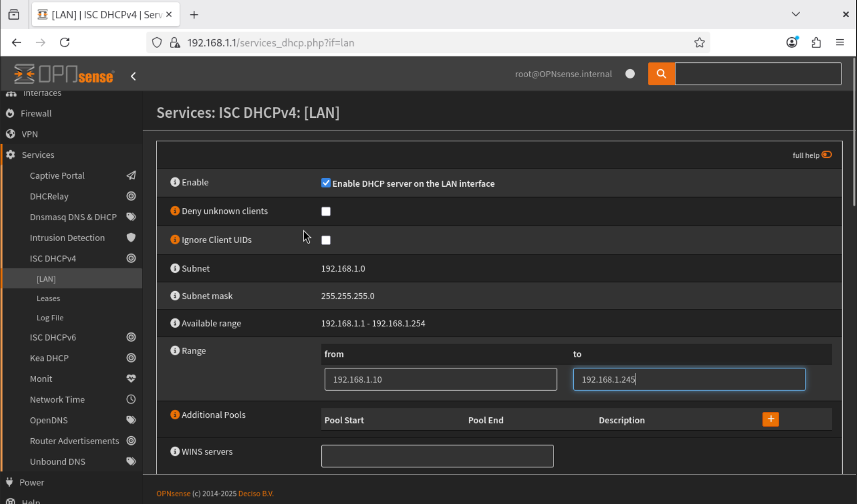Image resolution: width=857 pixels, height=504 pixels.
Task: Bookmark this page with the star icon
Action: tap(699, 43)
